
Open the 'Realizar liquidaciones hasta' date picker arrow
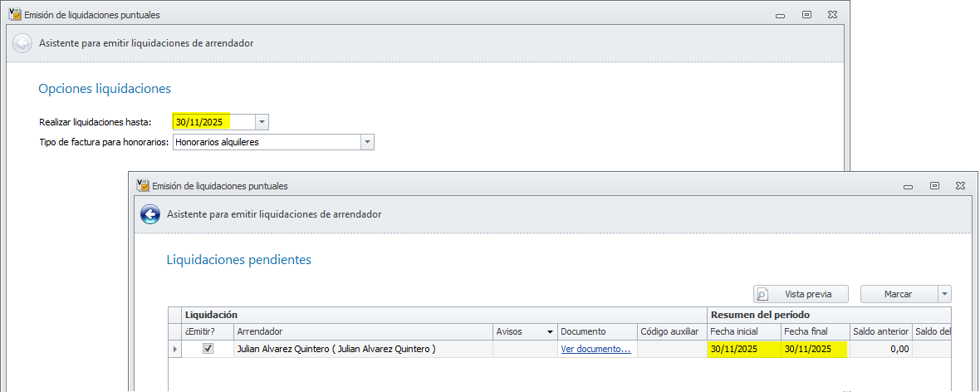[x=262, y=122]
